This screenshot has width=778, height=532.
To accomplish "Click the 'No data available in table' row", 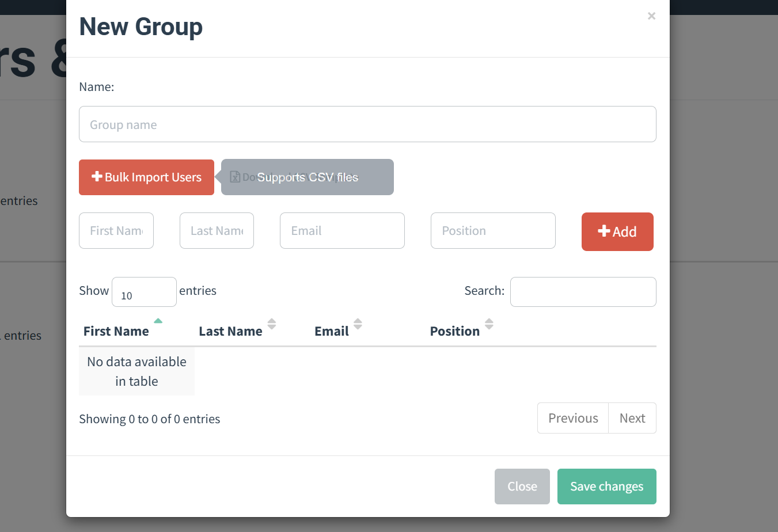I will point(136,371).
